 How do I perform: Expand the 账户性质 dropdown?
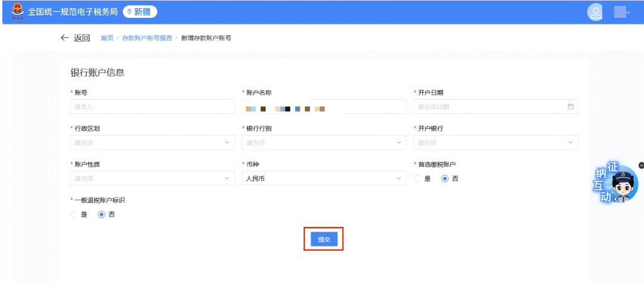(153, 179)
